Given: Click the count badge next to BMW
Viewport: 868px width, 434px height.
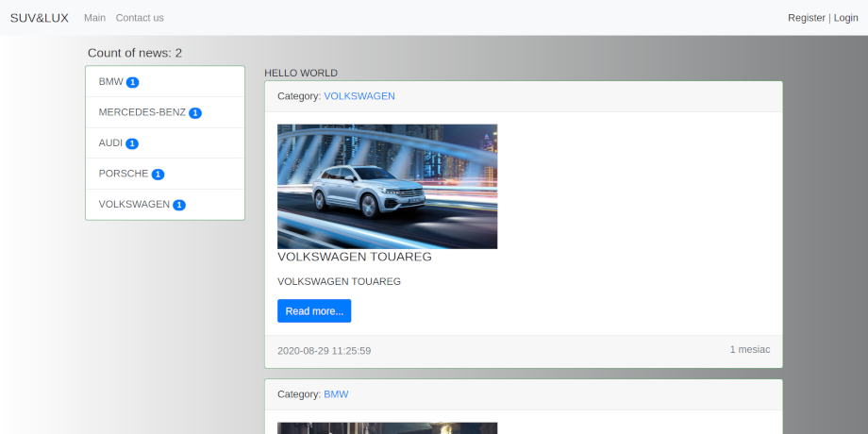Looking at the screenshot, I should [x=133, y=82].
